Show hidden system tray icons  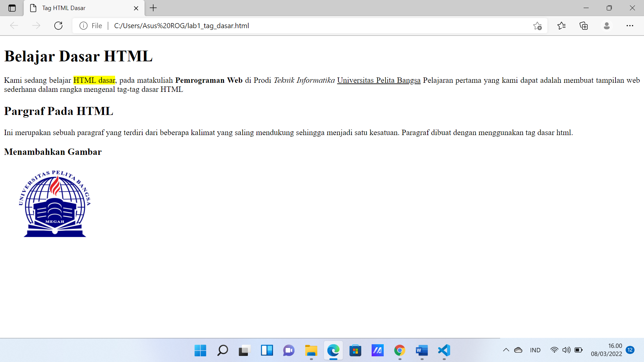pos(506,350)
